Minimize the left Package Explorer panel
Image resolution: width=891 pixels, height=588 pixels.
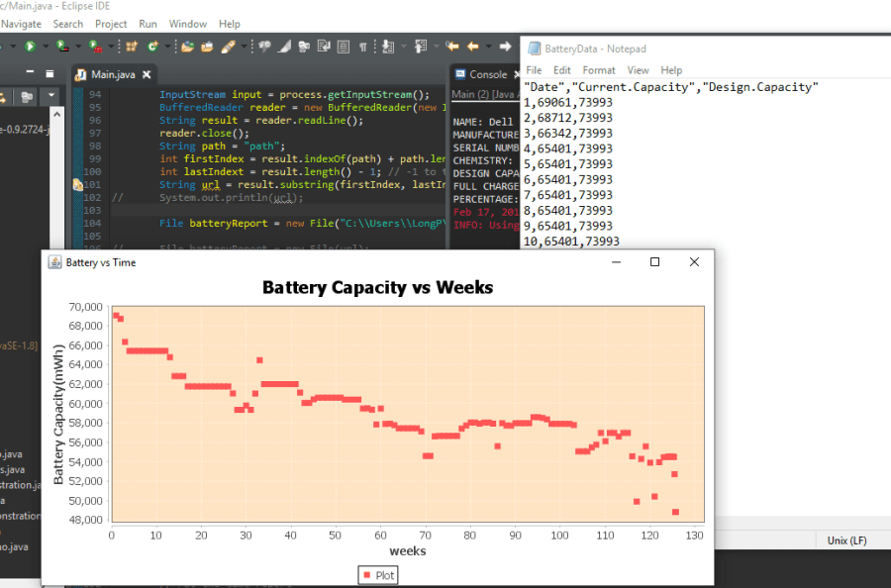(30, 72)
